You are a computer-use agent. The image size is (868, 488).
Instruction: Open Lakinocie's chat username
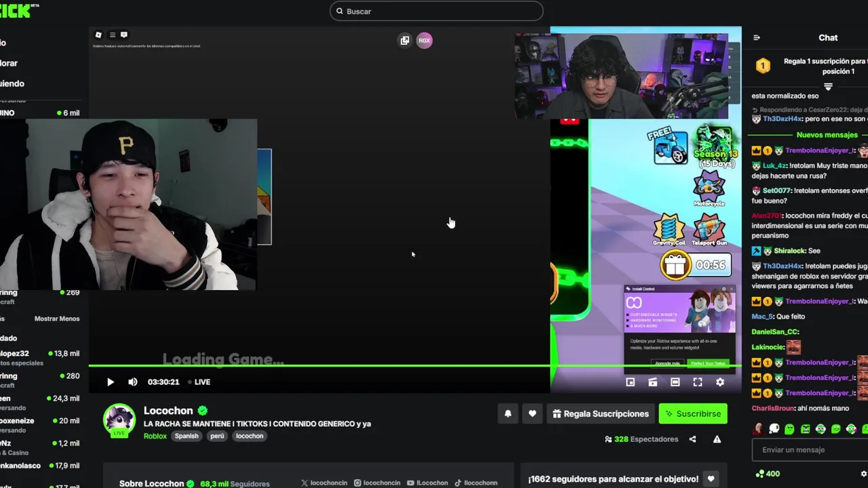pyautogui.click(x=768, y=347)
